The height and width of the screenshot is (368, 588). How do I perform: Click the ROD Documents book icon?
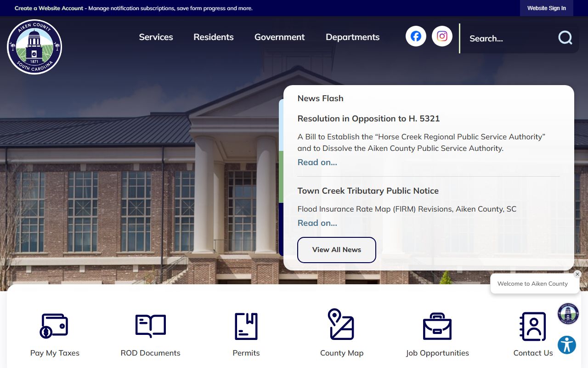(151, 326)
